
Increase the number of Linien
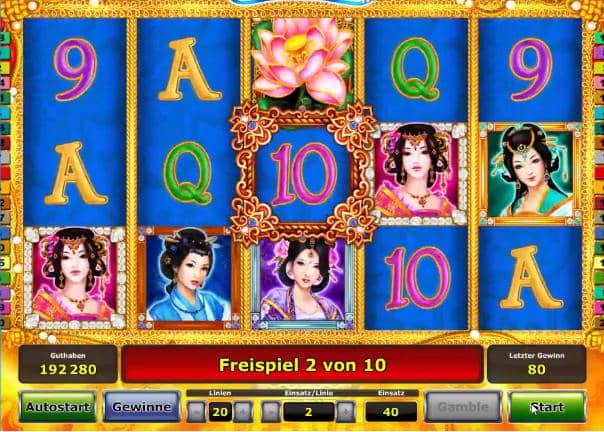[x=243, y=412]
